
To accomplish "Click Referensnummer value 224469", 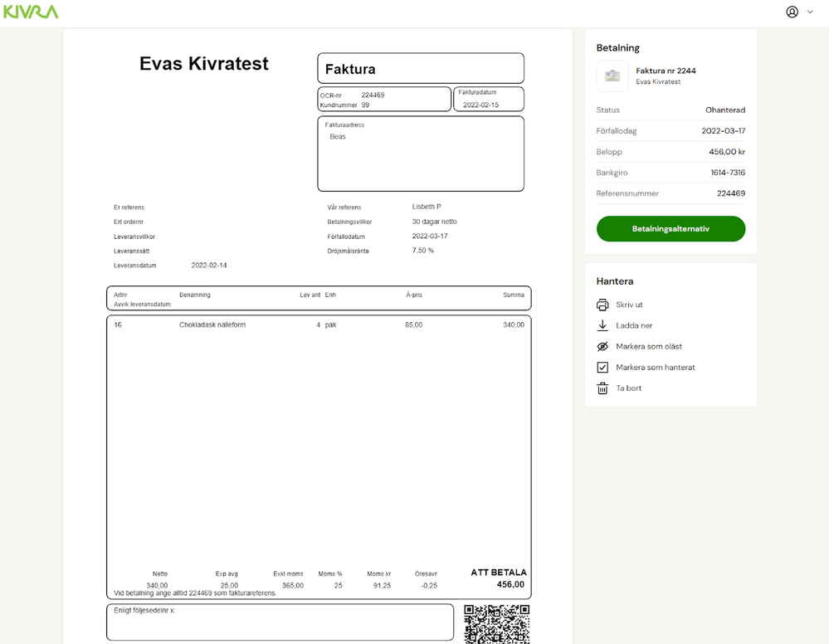I will 730,193.
